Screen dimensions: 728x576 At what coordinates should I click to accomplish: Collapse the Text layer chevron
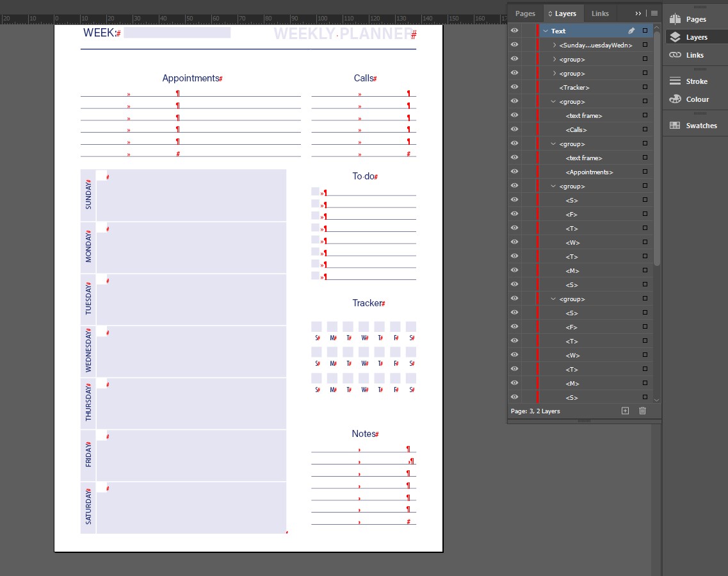click(546, 30)
